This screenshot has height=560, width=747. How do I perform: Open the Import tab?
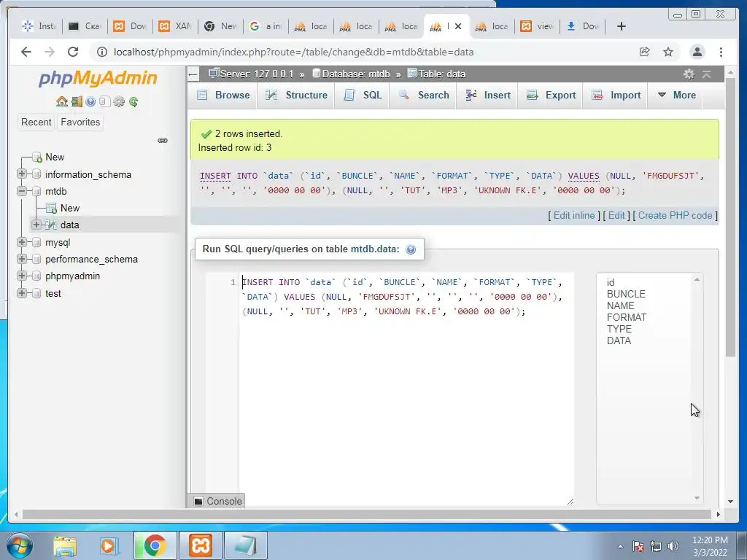tap(616, 95)
